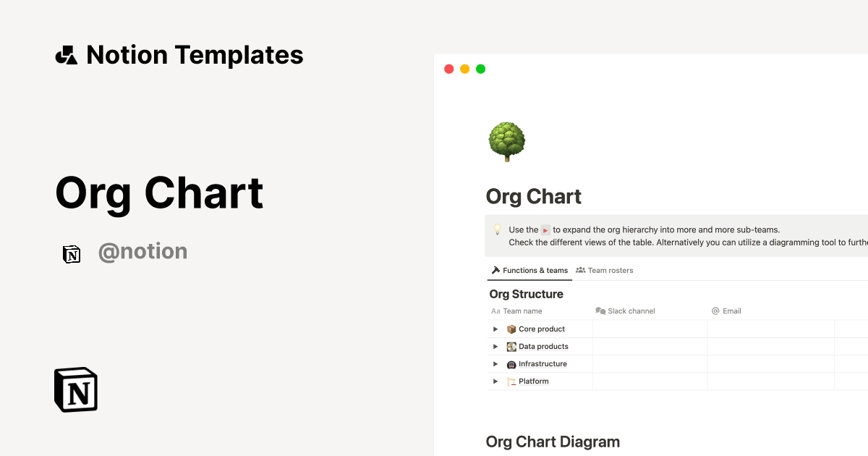Expand the Core product team row
Image resolution: width=868 pixels, height=456 pixels.
[495, 329]
